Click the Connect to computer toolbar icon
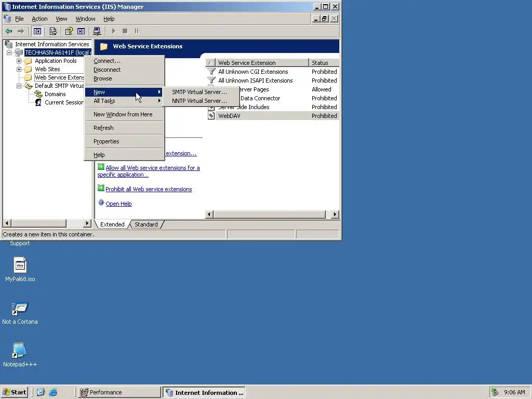Viewport: 532px width, 399px height. 97,31
